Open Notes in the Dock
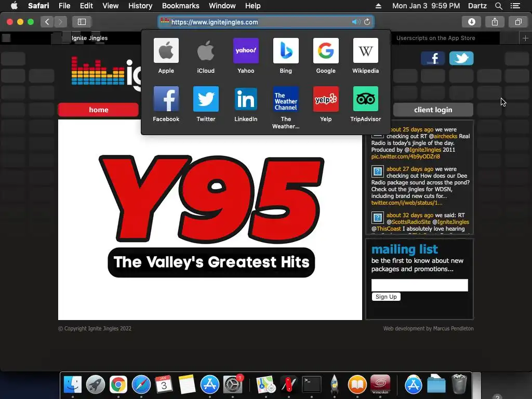The width and height of the screenshot is (532, 399). tap(187, 384)
